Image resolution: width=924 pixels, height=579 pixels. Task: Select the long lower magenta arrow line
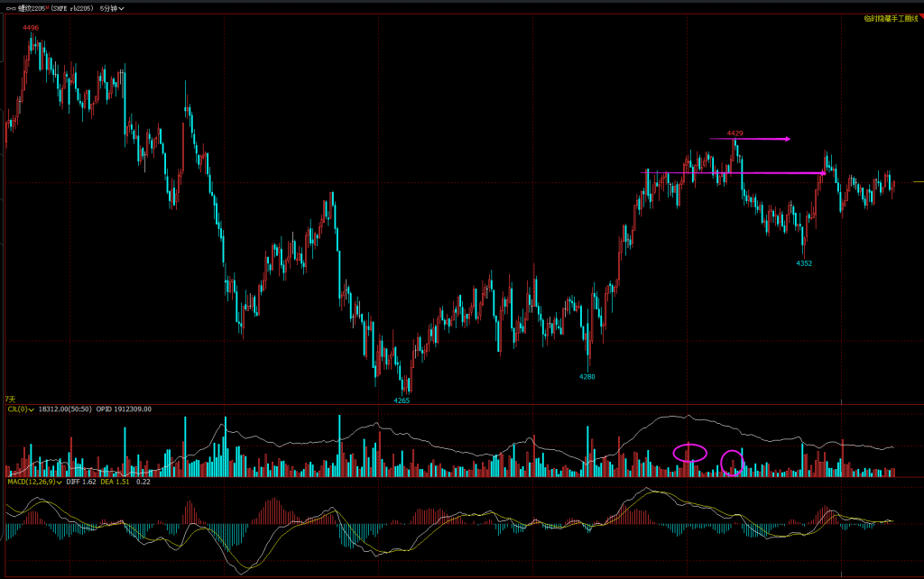pos(734,172)
